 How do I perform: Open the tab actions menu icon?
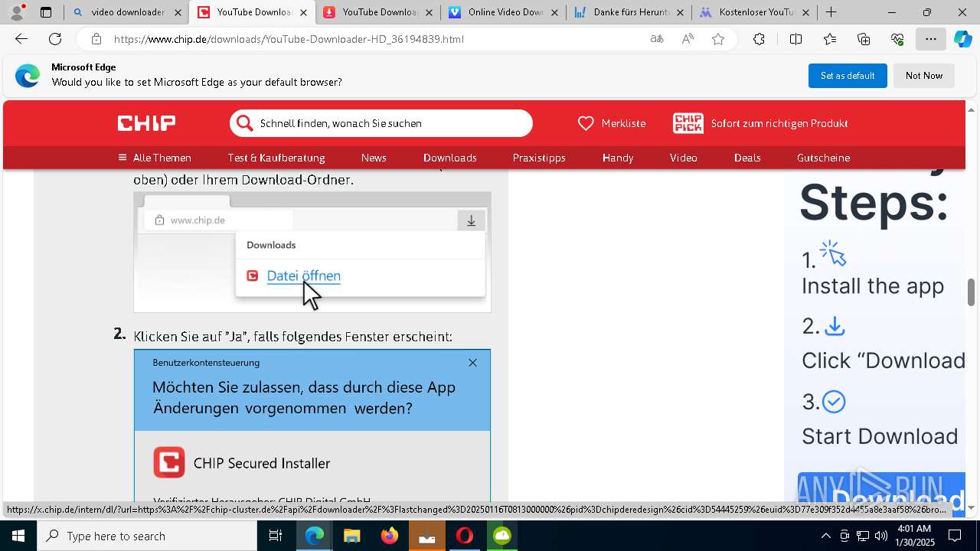(x=46, y=12)
